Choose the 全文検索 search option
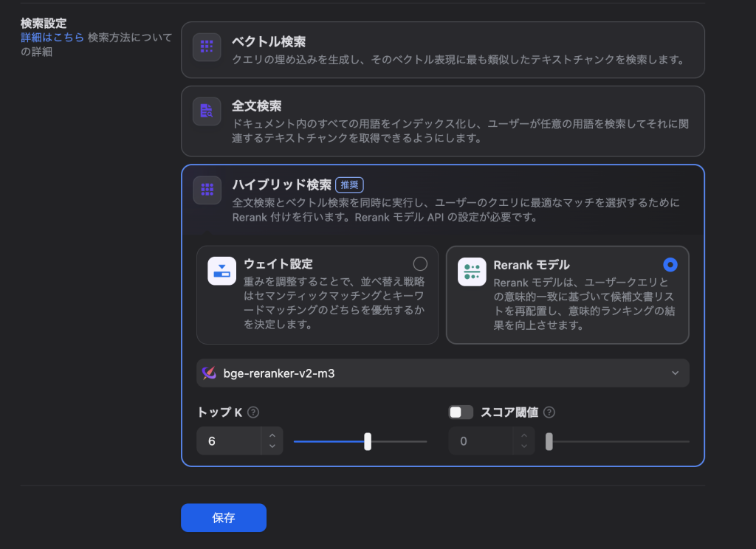Screen dimensions: 756x549 [443, 121]
